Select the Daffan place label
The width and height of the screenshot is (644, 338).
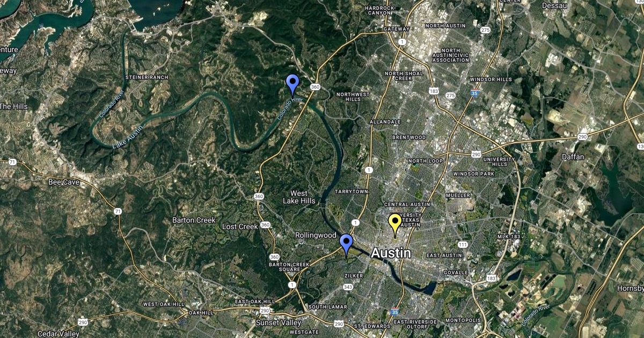tap(572, 157)
